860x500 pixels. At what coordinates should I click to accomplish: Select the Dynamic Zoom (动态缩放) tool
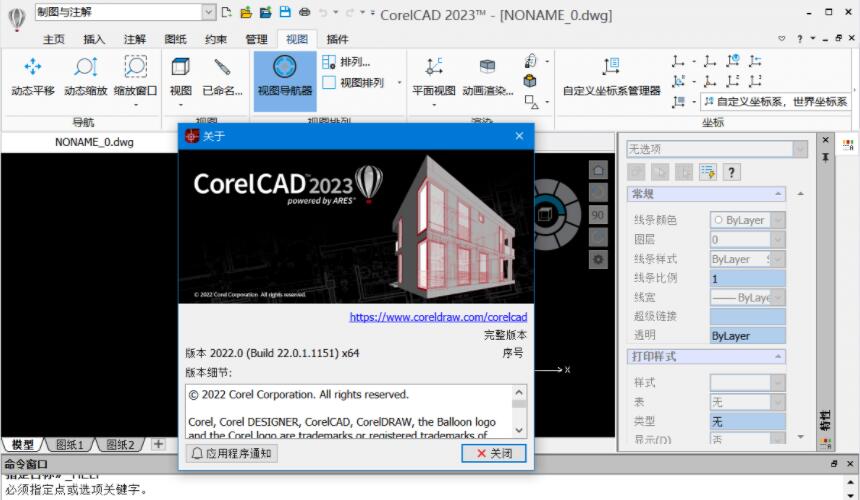86,76
